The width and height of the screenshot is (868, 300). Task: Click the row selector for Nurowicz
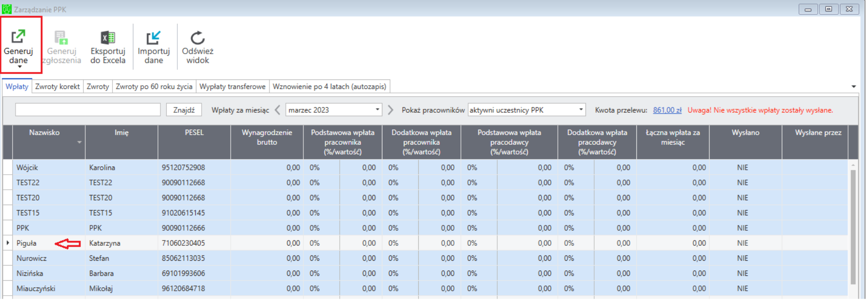coord(8,258)
